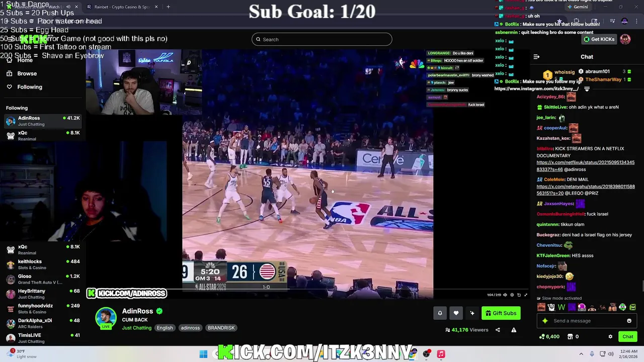Click the browser profile avatar
The width and height of the screenshot is (644, 362).
pyautogui.click(x=624, y=21)
